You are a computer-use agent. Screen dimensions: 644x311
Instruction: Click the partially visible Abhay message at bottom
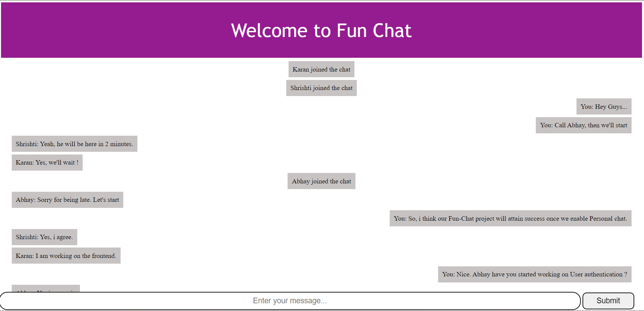(x=45, y=290)
